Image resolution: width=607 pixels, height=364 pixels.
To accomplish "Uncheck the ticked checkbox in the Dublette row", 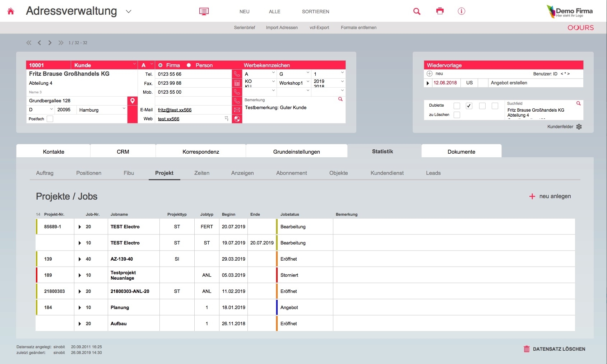I will [469, 106].
